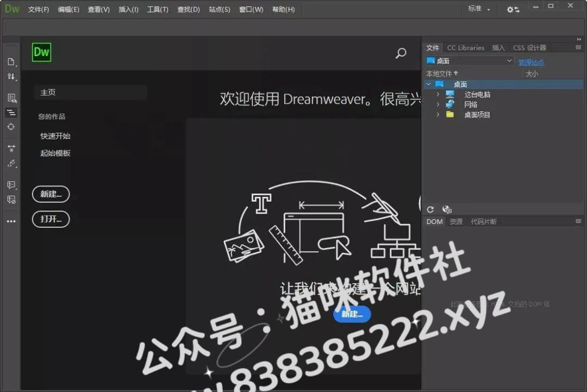This screenshot has width=587, height=392.
Task: Select 桌面项目 in the file tree
Action: click(x=477, y=115)
